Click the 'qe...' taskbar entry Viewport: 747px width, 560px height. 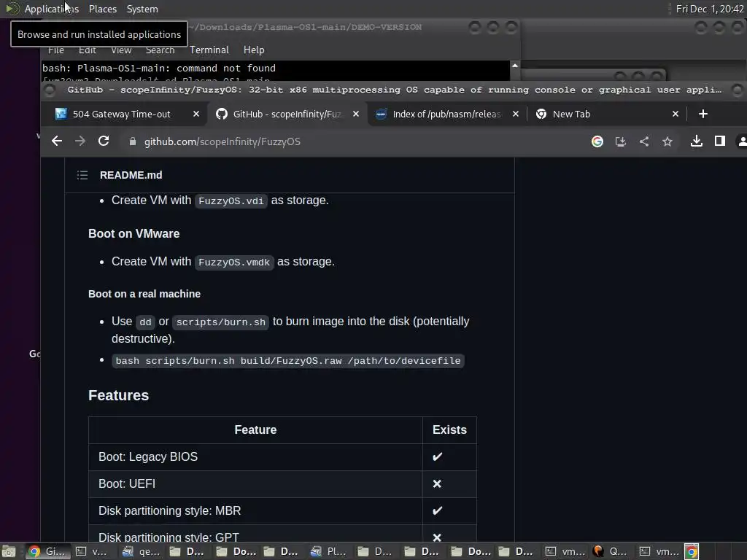coord(141,551)
